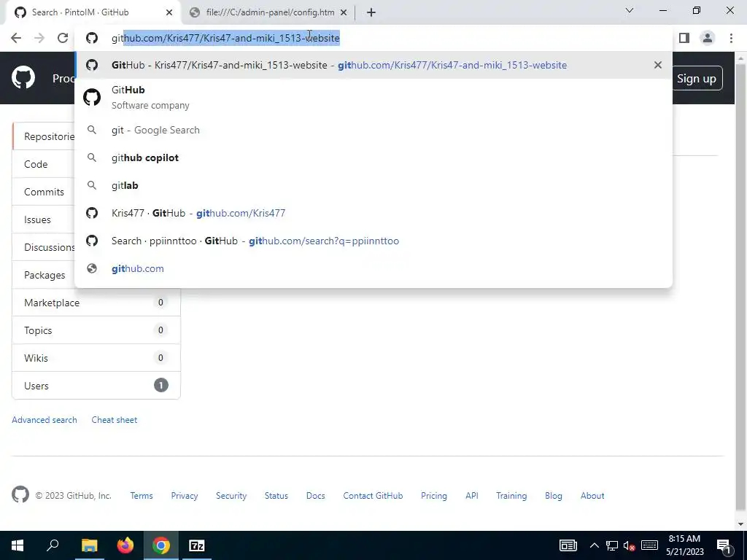This screenshot has width=747, height=560.
Task: Open the Contact GitHub link
Action: [373, 496]
